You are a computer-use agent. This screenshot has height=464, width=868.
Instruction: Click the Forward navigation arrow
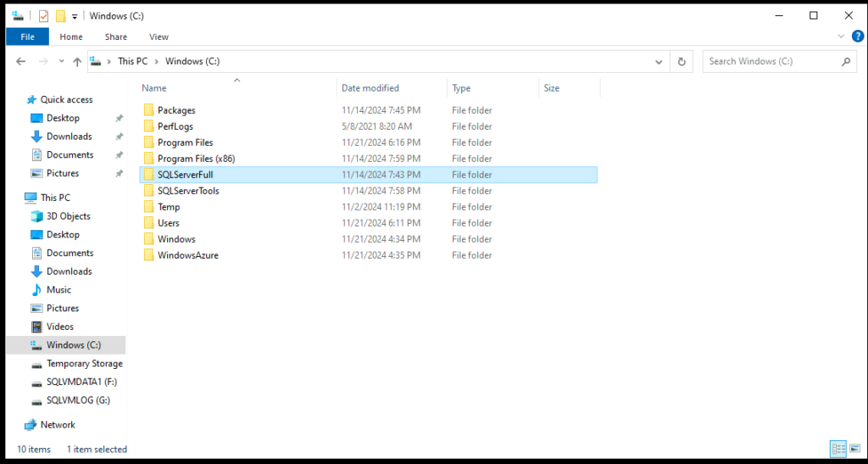coord(44,61)
